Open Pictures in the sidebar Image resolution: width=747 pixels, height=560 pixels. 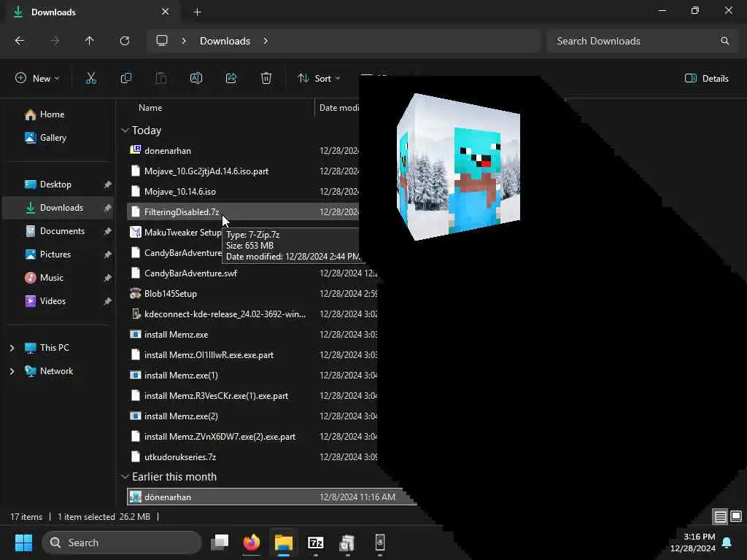58,254
